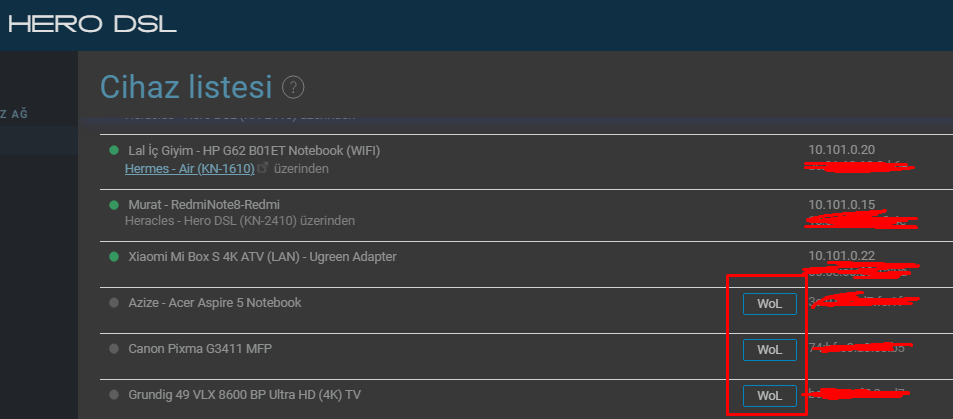Click grey status dot for Azize Acer Aspire

pyautogui.click(x=114, y=303)
